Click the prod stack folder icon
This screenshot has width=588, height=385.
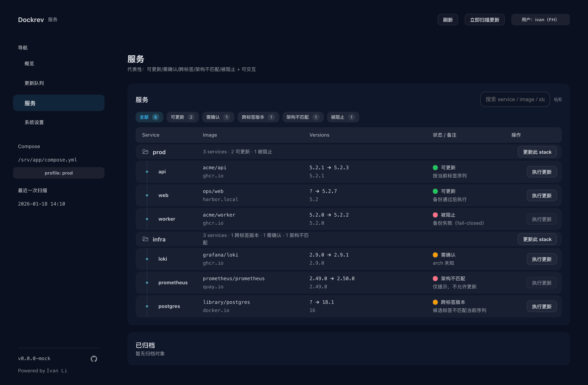pos(146,152)
